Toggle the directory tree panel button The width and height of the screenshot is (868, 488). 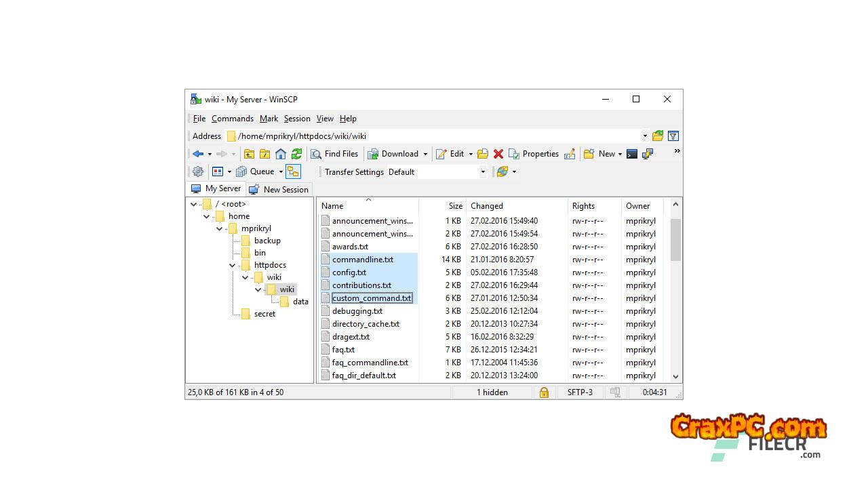point(293,171)
